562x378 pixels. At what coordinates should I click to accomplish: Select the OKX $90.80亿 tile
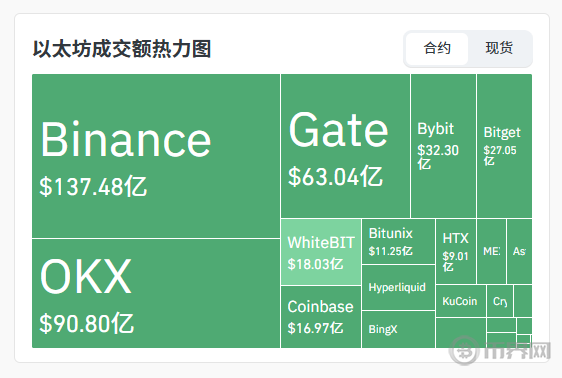pos(156,293)
